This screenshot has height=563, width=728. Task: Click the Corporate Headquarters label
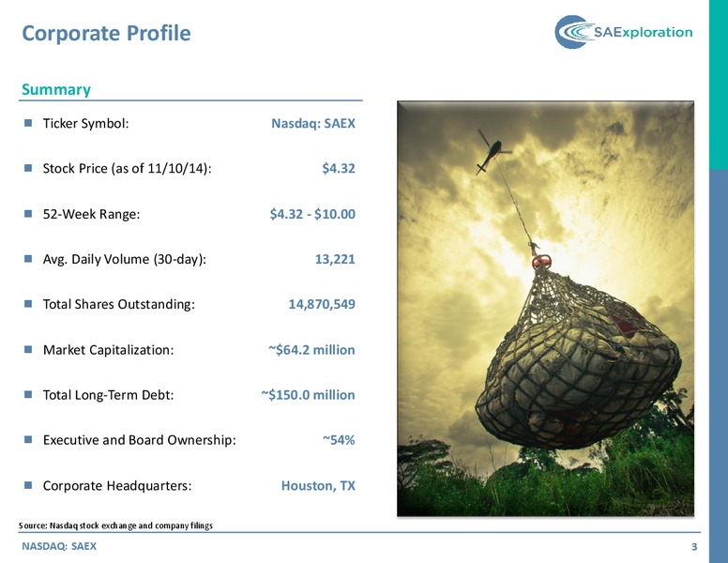pyautogui.click(x=117, y=485)
